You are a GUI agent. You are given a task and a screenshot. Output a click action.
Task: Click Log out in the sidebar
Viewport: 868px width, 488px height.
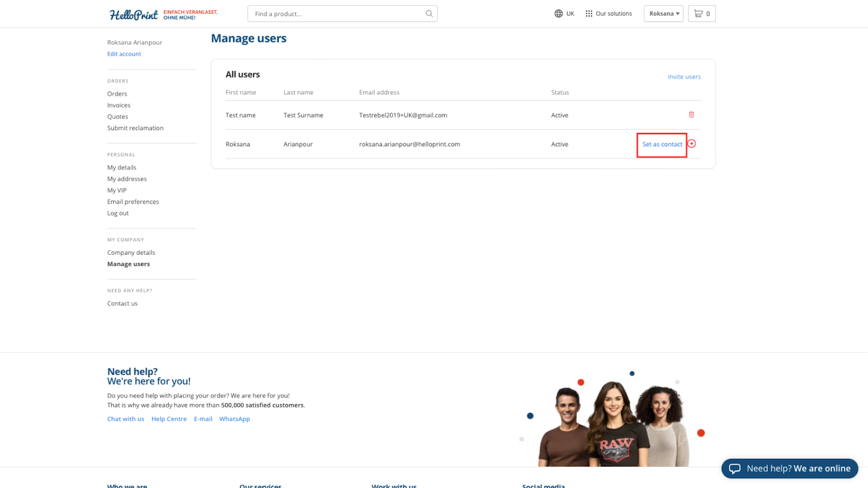point(118,213)
